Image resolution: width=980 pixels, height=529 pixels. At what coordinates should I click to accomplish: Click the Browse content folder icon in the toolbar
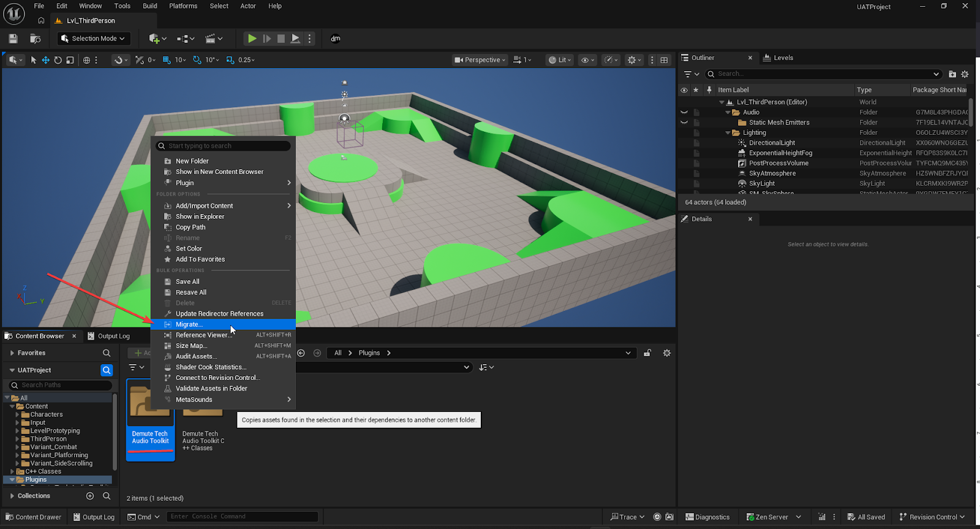tap(36, 39)
